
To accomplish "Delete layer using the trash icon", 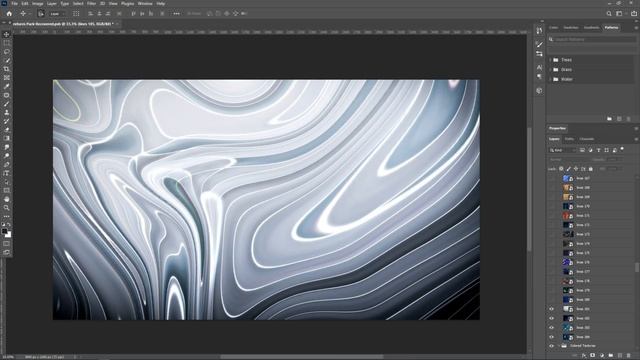I will [629, 356].
